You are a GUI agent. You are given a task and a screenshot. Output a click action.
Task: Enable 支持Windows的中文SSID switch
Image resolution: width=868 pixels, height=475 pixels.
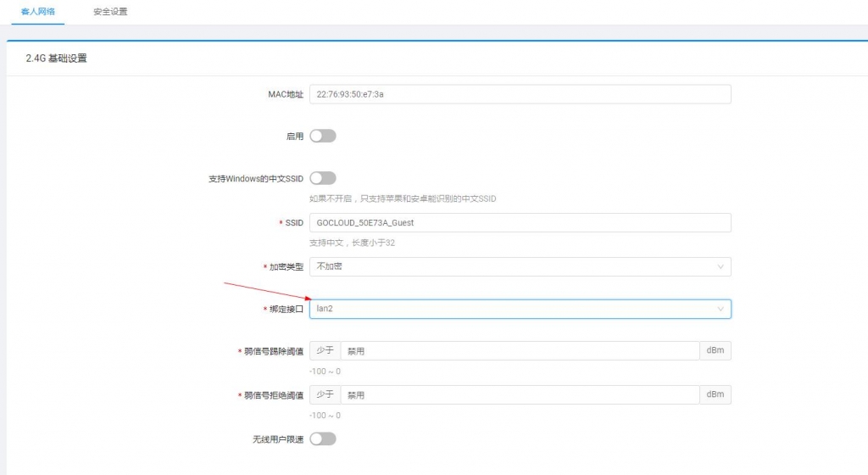click(x=323, y=178)
